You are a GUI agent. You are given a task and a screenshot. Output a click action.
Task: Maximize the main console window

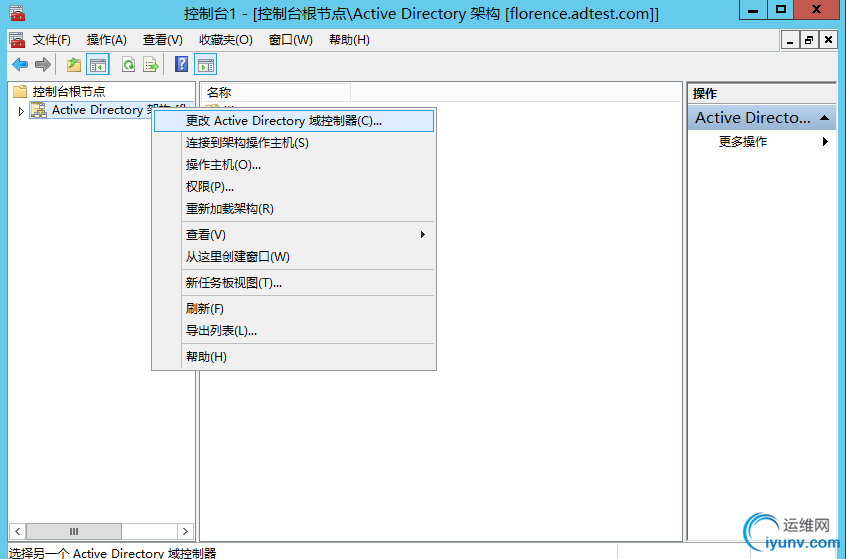pos(781,10)
